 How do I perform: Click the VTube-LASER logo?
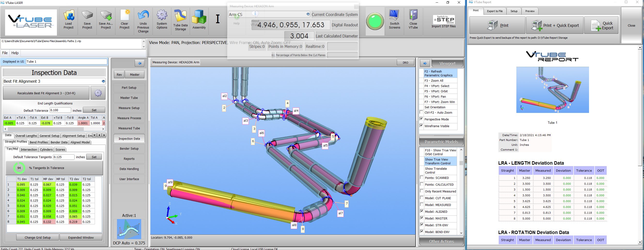tap(31, 22)
